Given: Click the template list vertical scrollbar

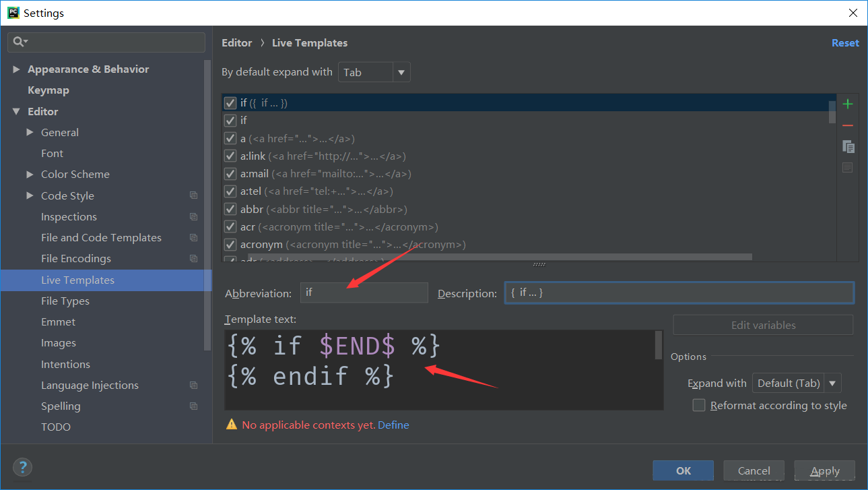Looking at the screenshot, I should coord(832,113).
